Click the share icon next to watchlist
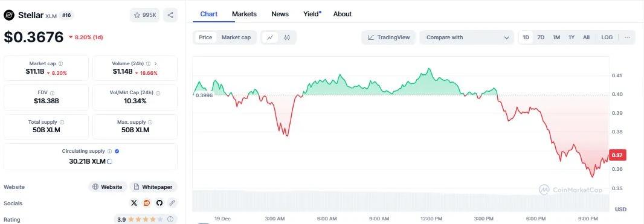This screenshot has height=224, width=644. coord(170,15)
